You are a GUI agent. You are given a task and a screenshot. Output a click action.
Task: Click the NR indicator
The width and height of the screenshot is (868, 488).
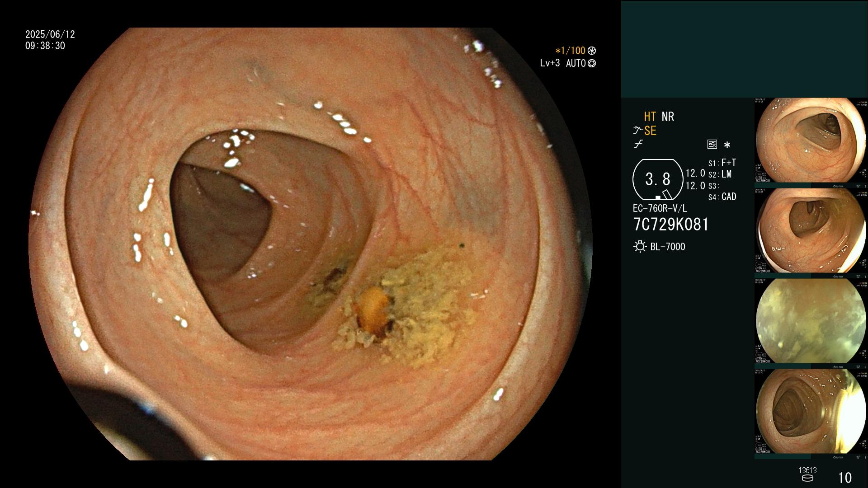[668, 117]
